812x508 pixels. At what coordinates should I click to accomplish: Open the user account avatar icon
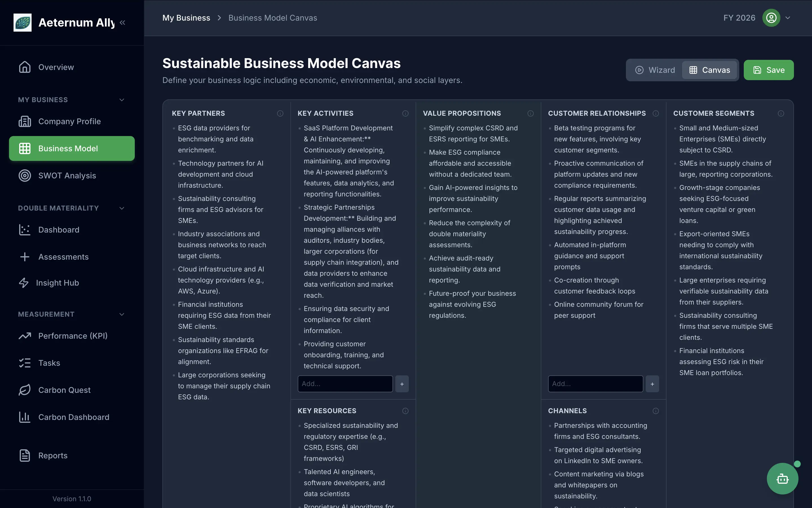click(771, 18)
